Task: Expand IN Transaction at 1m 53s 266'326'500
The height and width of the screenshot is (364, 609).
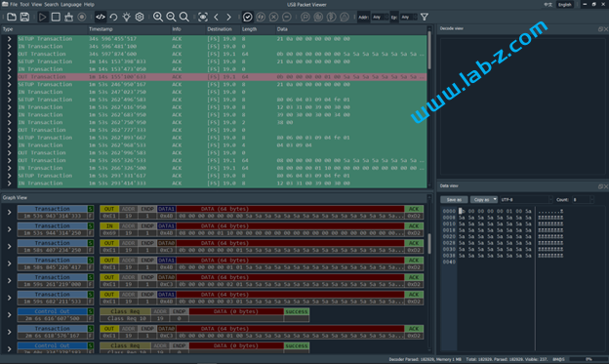Action: pos(9,168)
